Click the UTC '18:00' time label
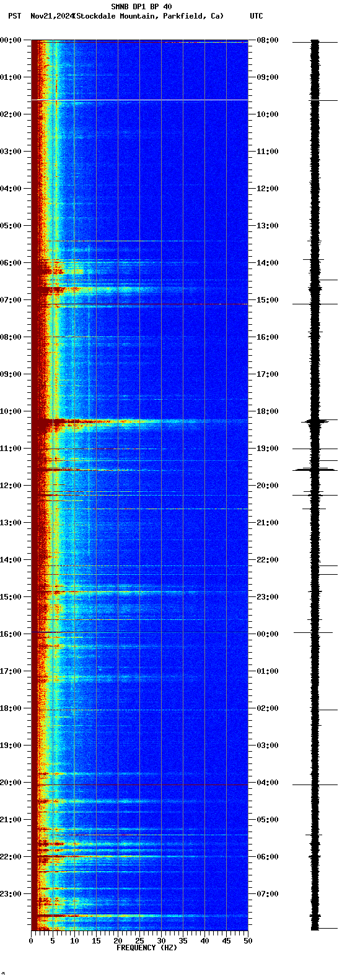The image size is (342, 980). (268, 411)
